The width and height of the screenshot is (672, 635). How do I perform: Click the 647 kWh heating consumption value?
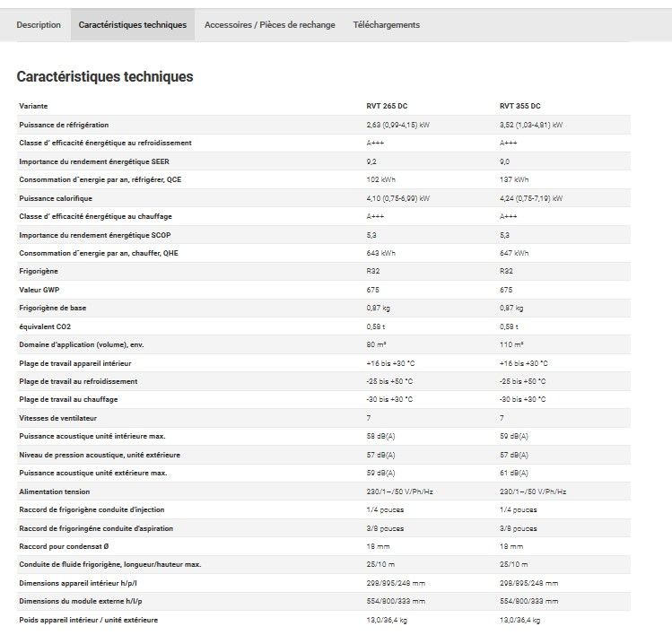pyautogui.click(x=514, y=253)
